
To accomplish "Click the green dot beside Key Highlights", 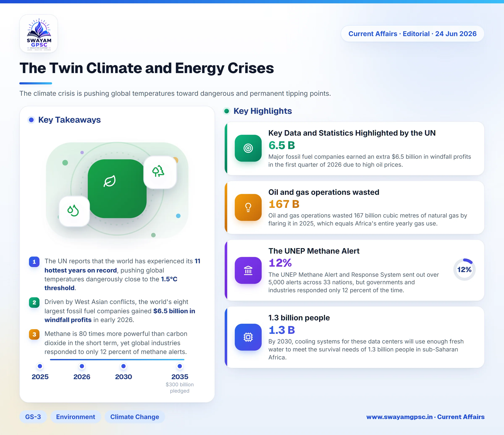I will tap(226, 111).
